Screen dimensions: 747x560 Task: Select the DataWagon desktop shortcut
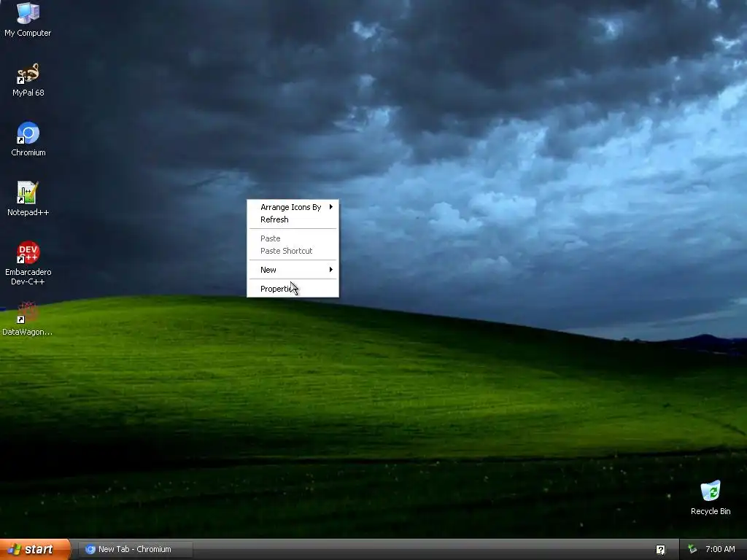(x=27, y=319)
